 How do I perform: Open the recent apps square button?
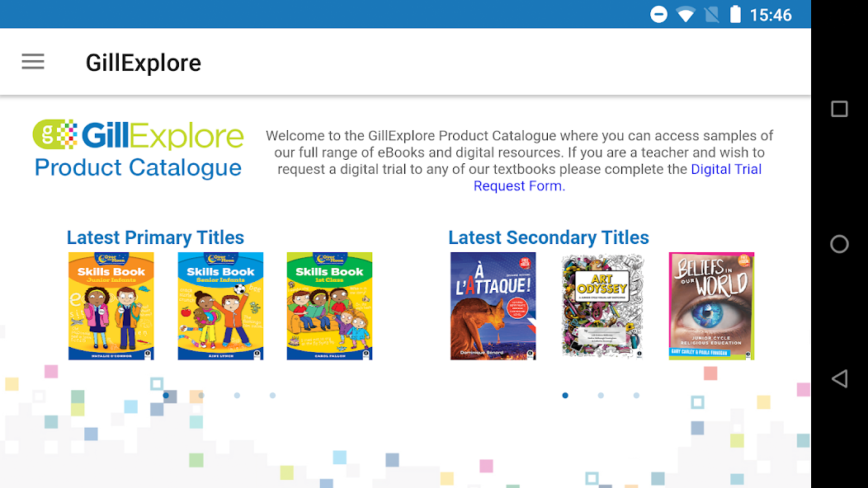click(x=839, y=109)
